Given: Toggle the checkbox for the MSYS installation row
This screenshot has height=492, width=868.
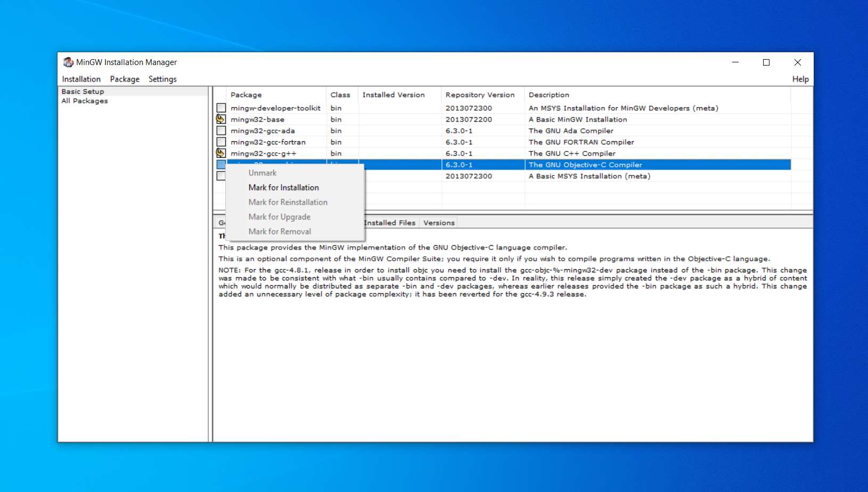Looking at the screenshot, I should [220, 176].
